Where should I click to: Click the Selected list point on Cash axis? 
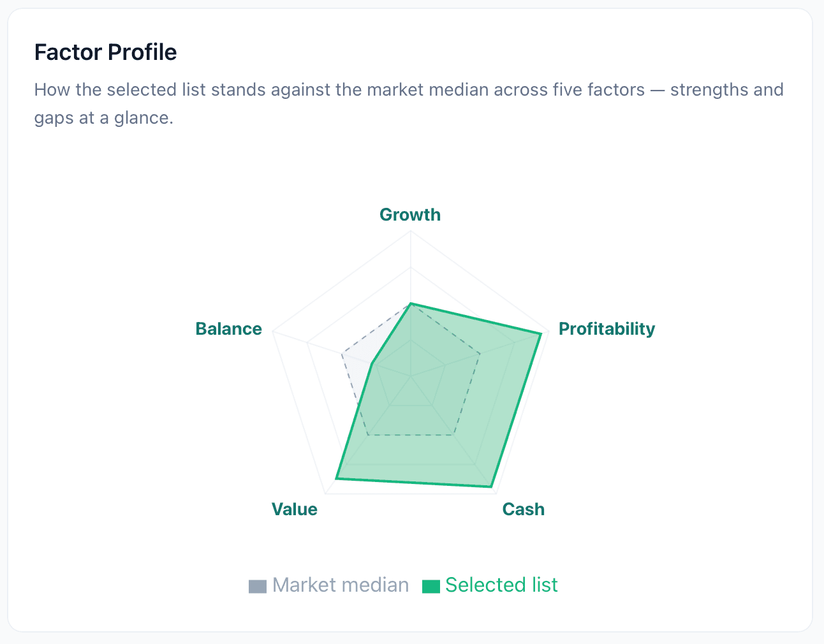point(491,487)
